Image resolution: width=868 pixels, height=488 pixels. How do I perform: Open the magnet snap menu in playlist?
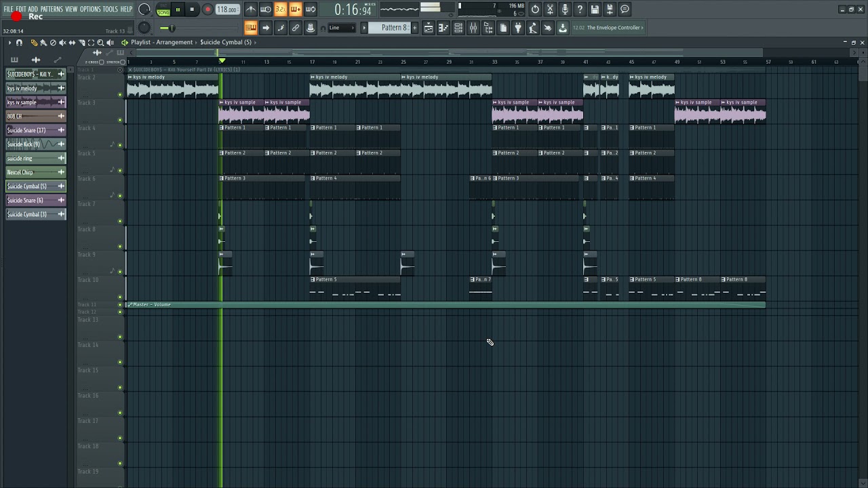tap(19, 43)
